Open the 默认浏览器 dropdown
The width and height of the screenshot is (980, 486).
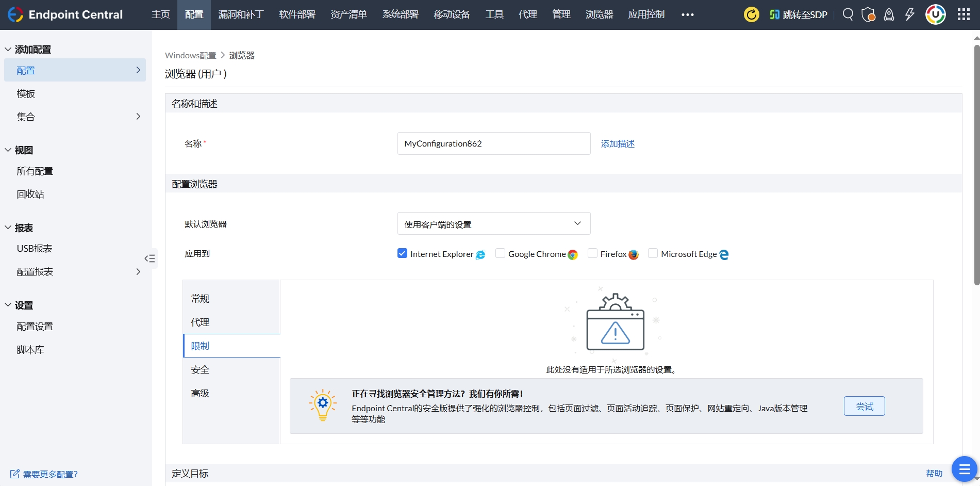493,224
